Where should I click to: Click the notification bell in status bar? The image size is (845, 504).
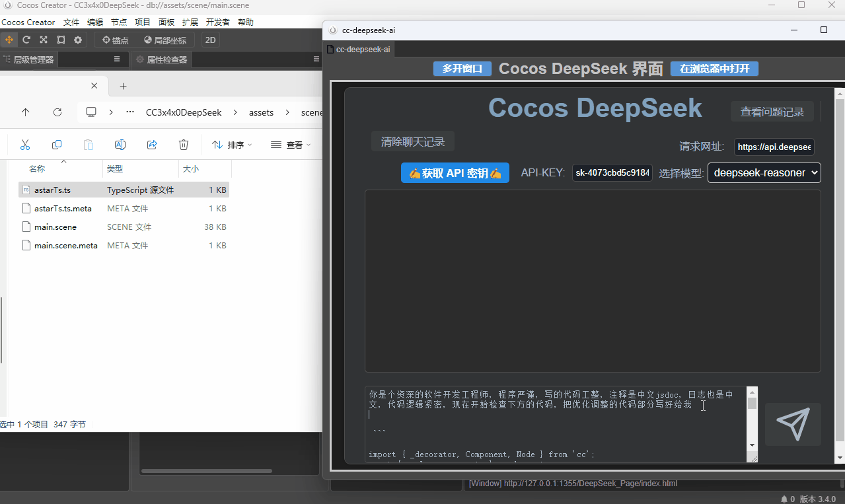click(x=784, y=499)
